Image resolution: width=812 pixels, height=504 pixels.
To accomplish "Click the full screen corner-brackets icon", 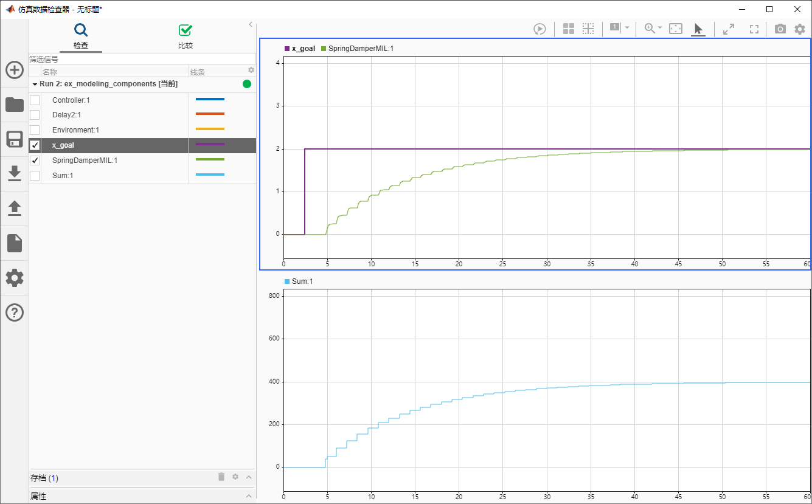I will (754, 29).
